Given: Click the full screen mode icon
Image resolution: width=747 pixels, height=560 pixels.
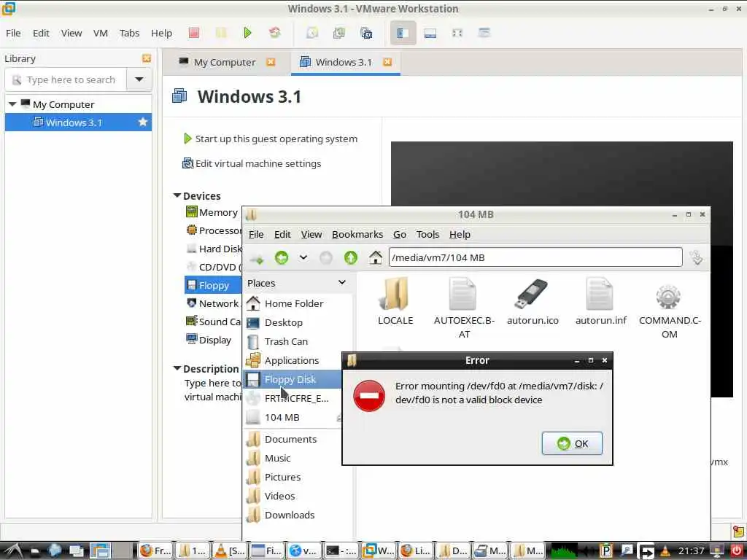Looking at the screenshot, I should coord(457,33).
